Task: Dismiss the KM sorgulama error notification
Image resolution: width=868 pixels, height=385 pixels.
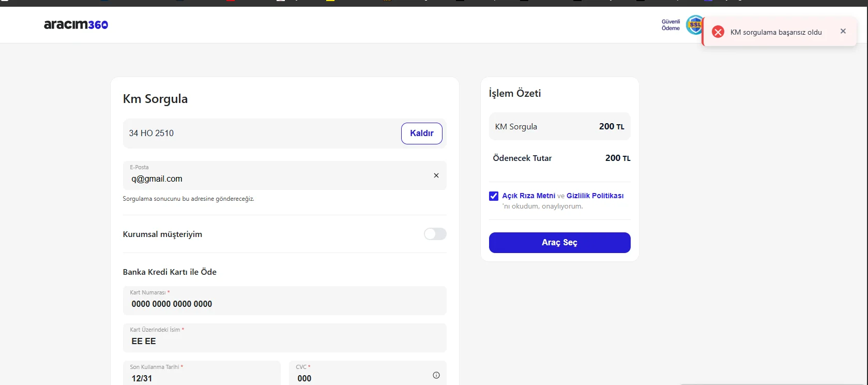Action: click(843, 32)
